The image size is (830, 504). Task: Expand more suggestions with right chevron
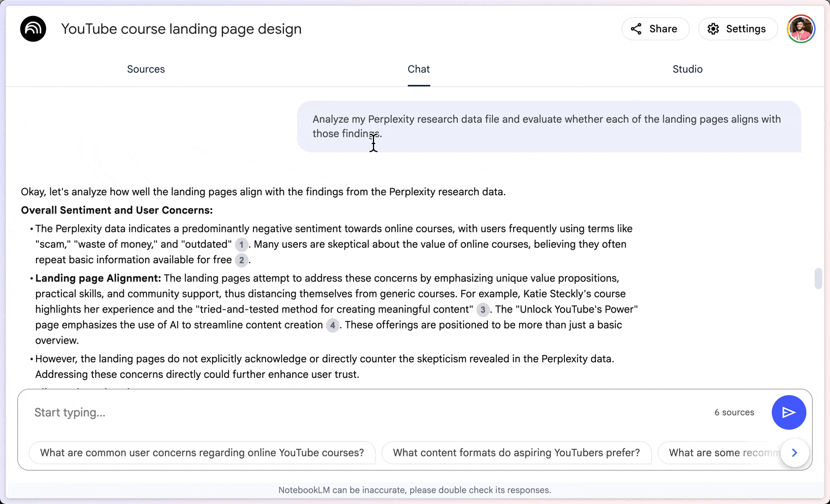795,453
